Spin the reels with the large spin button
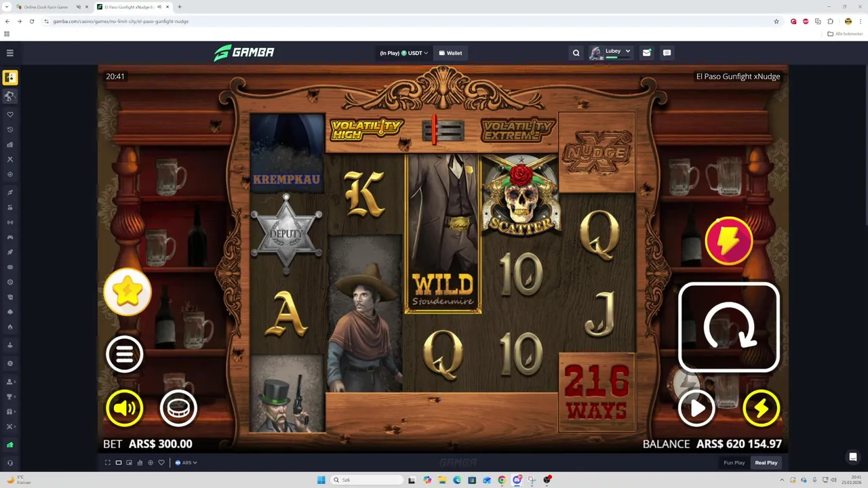 pyautogui.click(x=729, y=327)
